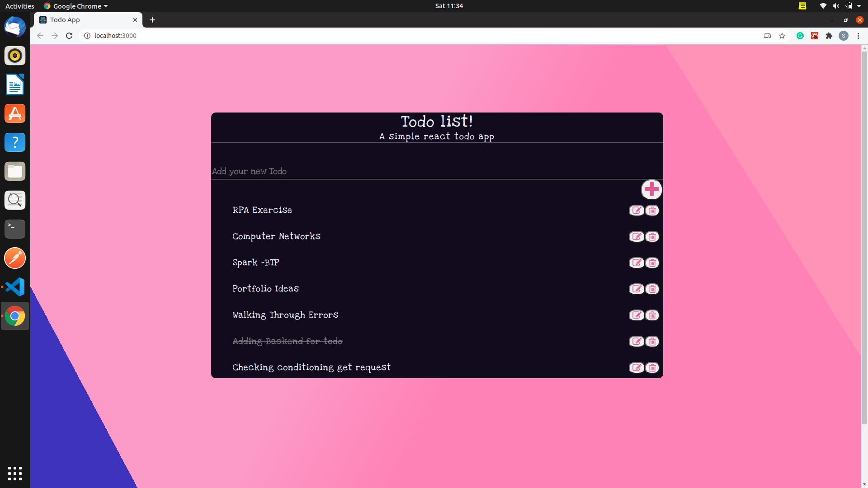Show applications grid
The image size is (868, 488).
coord(15,473)
